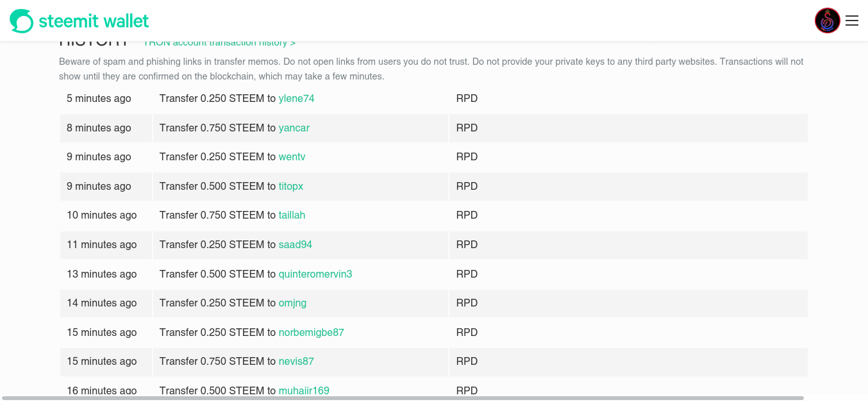This screenshot has height=402, width=868.
Task: Click 'Transfer 0.750 STEEM to' text for yancar
Action: coord(217,128)
